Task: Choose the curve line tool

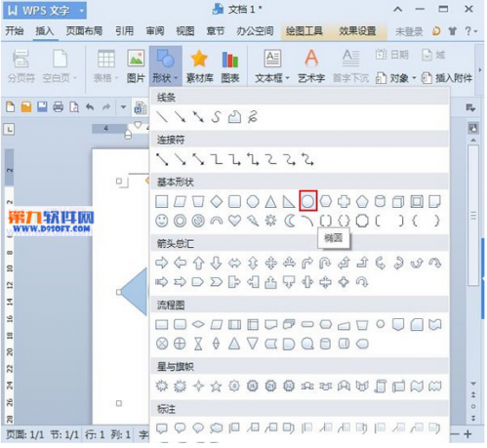Action: [217, 117]
